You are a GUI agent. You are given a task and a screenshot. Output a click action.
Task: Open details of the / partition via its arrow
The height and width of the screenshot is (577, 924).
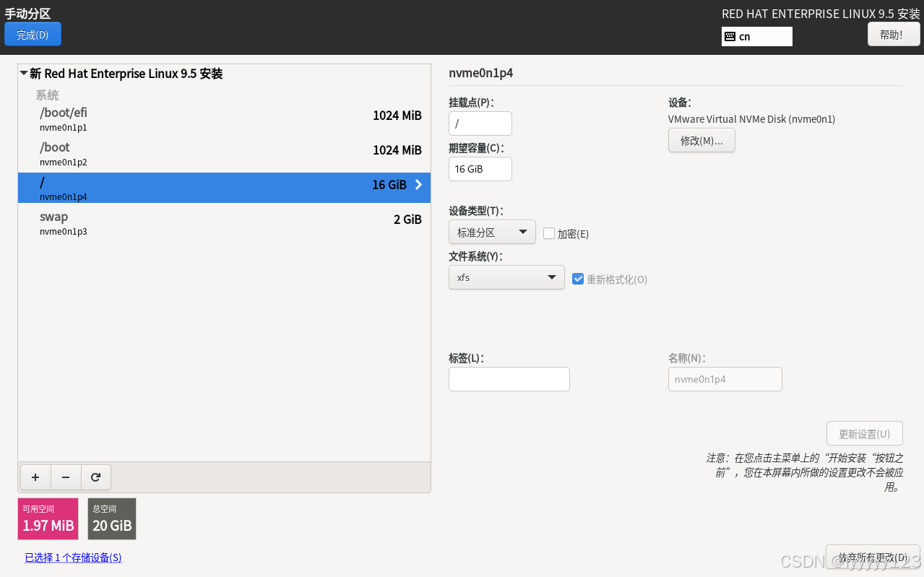[x=418, y=185]
